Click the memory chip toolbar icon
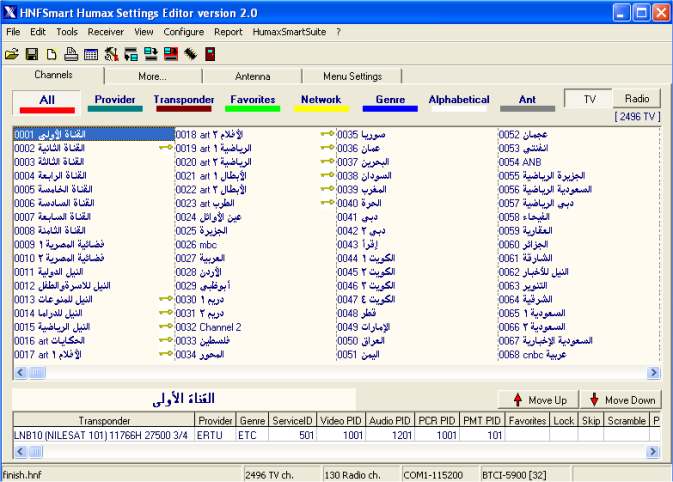The height and width of the screenshot is (482, 673). point(191,55)
